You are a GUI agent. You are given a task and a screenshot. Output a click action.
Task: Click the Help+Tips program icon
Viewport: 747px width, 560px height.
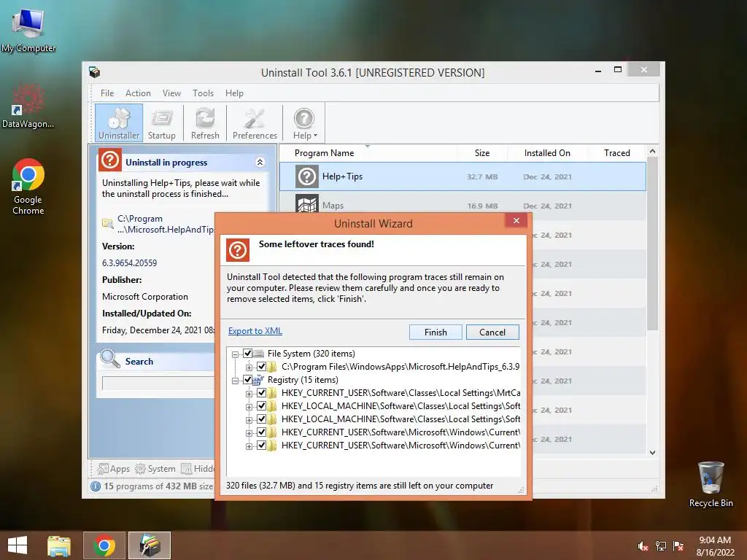click(307, 176)
